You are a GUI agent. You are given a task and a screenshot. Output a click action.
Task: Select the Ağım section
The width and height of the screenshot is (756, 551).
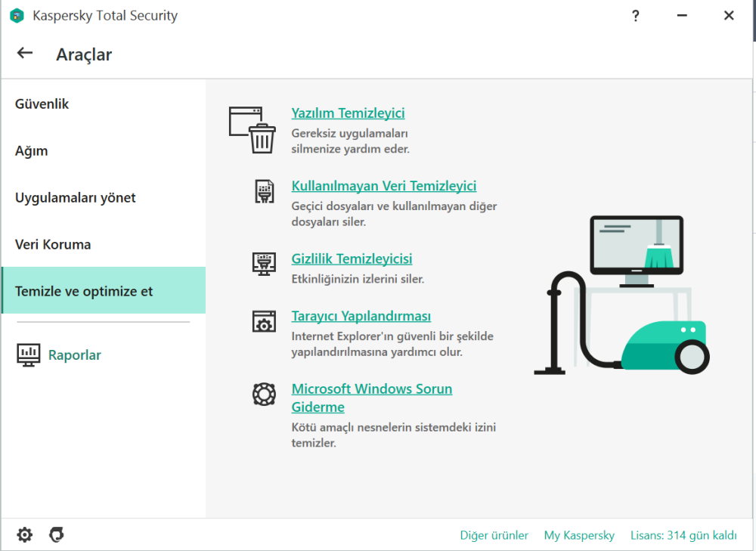pyautogui.click(x=104, y=151)
